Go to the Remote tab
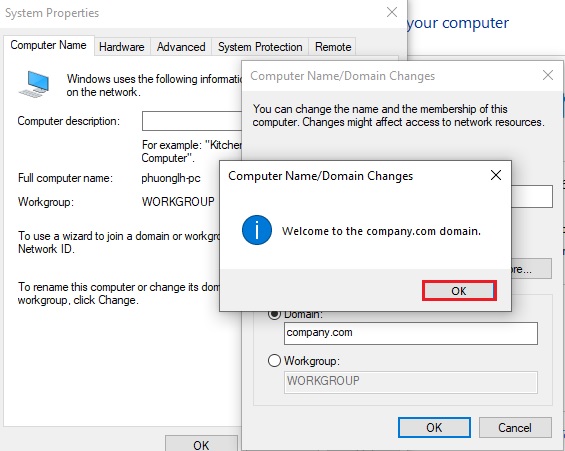 click(333, 47)
